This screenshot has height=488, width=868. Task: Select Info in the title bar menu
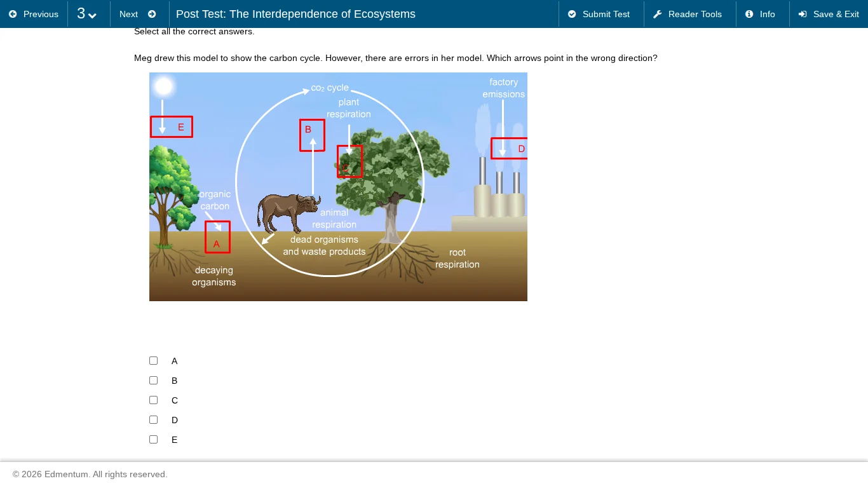tap(762, 14)
